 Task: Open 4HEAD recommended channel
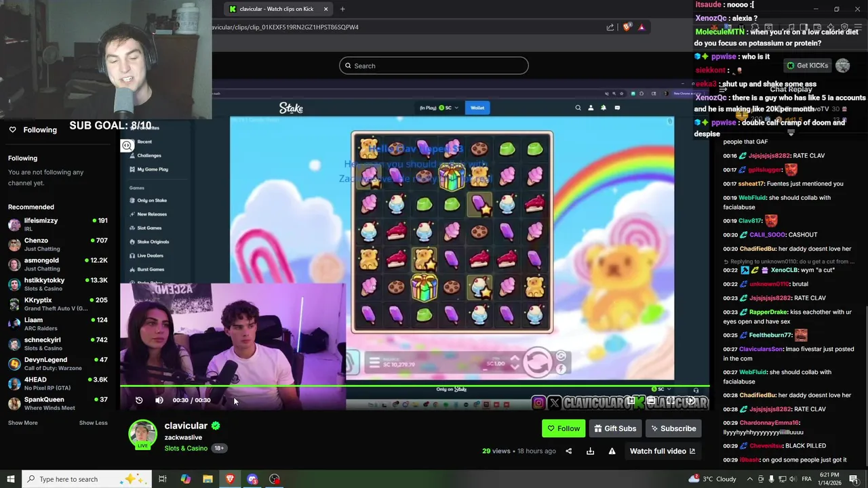pos(58,384)
